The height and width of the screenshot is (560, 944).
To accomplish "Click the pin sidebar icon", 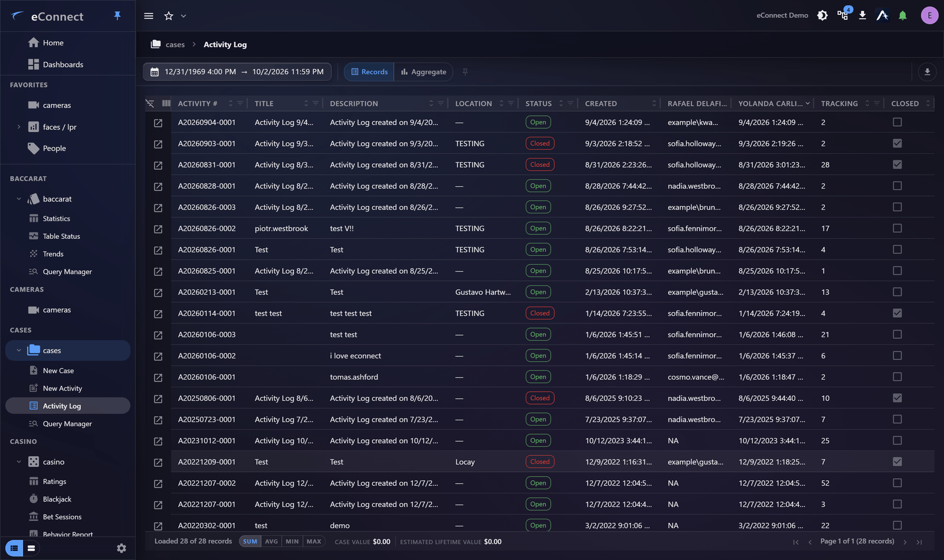I will (117, 16).
